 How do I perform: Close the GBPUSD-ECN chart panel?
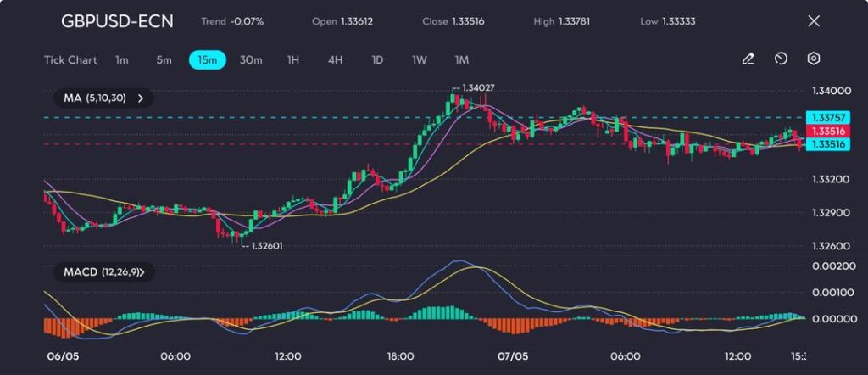point(814,21)
